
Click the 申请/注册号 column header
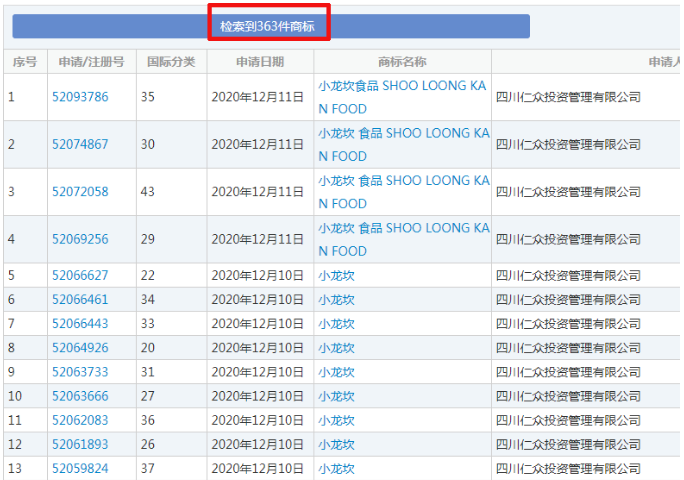pos(91,61)
